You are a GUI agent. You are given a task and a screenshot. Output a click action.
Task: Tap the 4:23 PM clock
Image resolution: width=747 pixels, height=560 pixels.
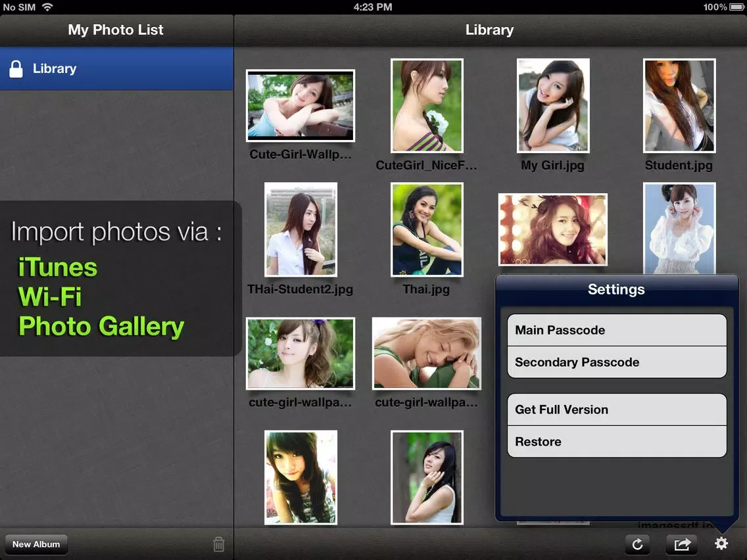(373, 7)
